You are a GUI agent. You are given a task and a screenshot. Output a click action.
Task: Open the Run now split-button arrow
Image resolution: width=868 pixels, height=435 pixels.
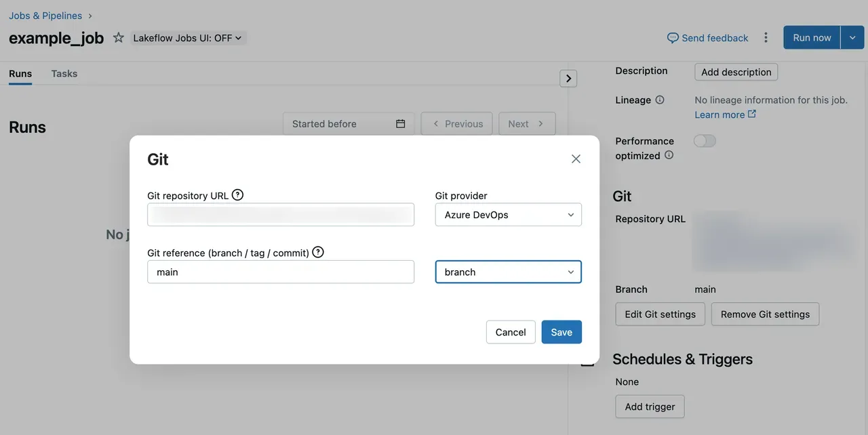852,38
